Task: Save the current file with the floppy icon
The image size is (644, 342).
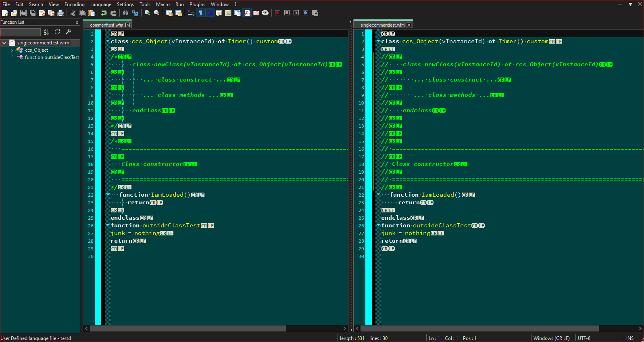Action: [x=23, y=13]
